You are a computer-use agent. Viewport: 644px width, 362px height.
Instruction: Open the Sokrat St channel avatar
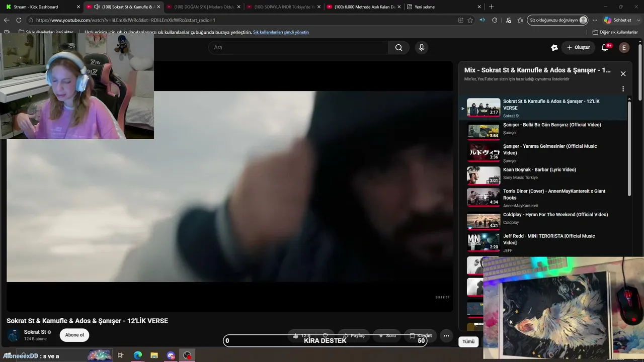click(x=14, y=335)
